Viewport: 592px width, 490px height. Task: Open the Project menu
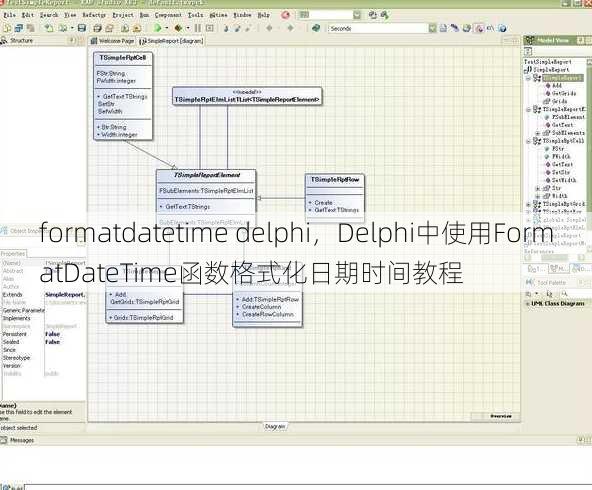pyautogui.click(x=123, y=15)
